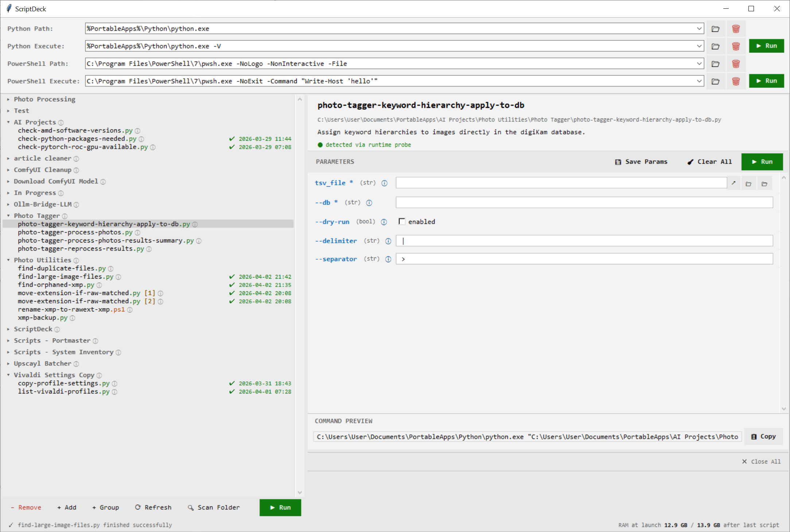Viewport: 790px width, 532px height.
Task: Click into the --db input field
Action: pos(584,203)
